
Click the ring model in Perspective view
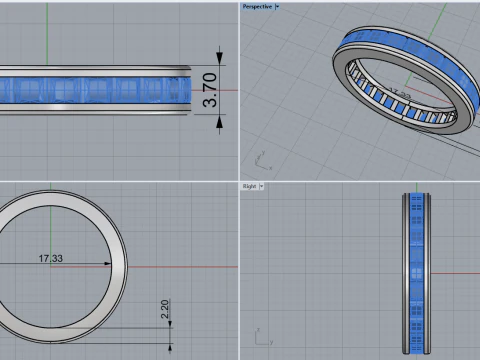tap(406, 81)
